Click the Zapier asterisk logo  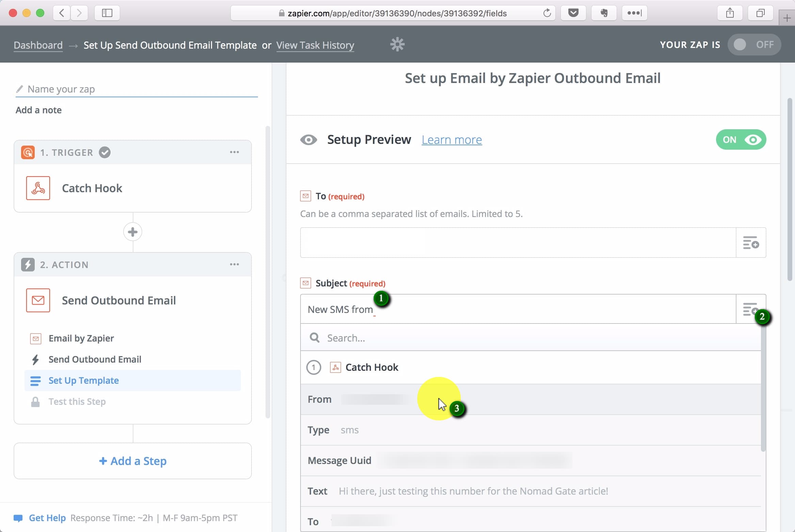pyautogui.click(x=397, y=45)
